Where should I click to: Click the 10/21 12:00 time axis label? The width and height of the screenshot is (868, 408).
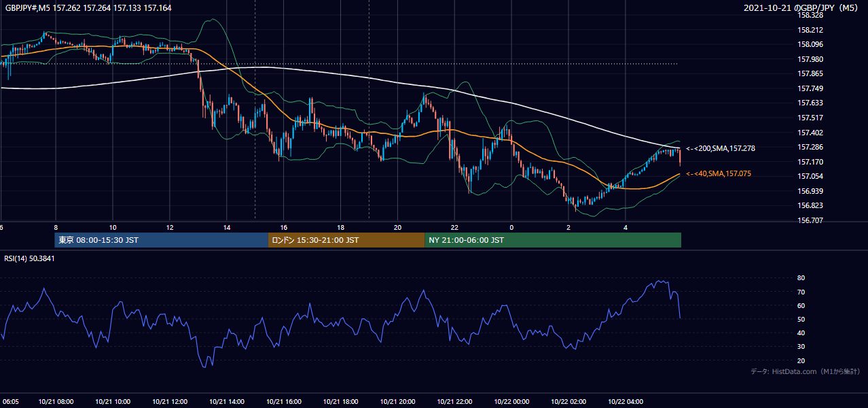pyautogui.click(x=170, y=402)
